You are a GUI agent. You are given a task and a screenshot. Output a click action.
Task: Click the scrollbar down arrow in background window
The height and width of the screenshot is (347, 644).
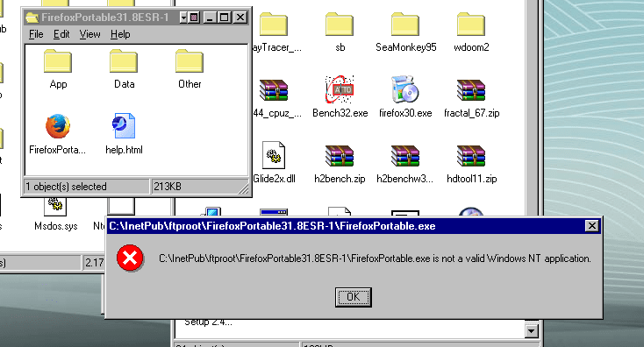tap(532, 330)
